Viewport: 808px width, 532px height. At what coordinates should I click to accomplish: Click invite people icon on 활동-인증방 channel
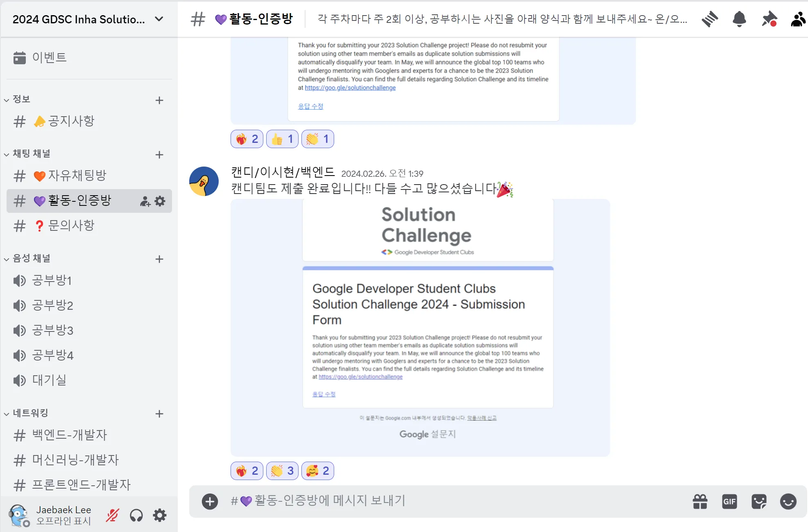[x=145, y=201]
